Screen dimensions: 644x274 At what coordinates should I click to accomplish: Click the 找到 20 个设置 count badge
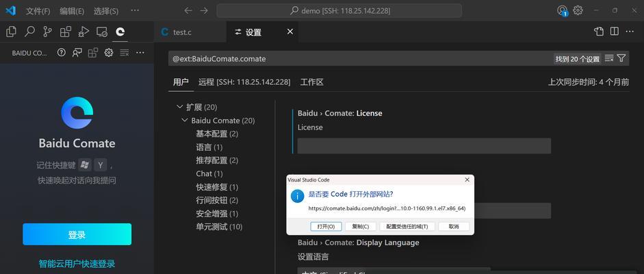click(578, 59)
